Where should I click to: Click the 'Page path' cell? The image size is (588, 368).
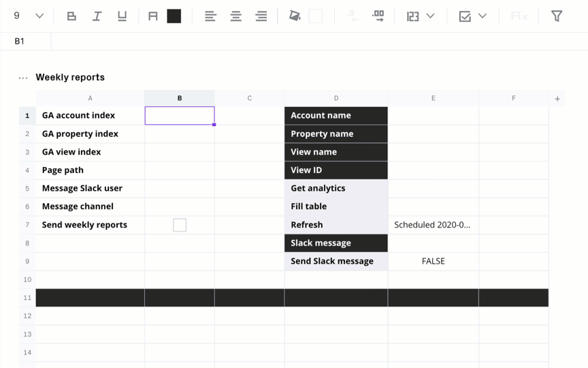pos(90,170)
